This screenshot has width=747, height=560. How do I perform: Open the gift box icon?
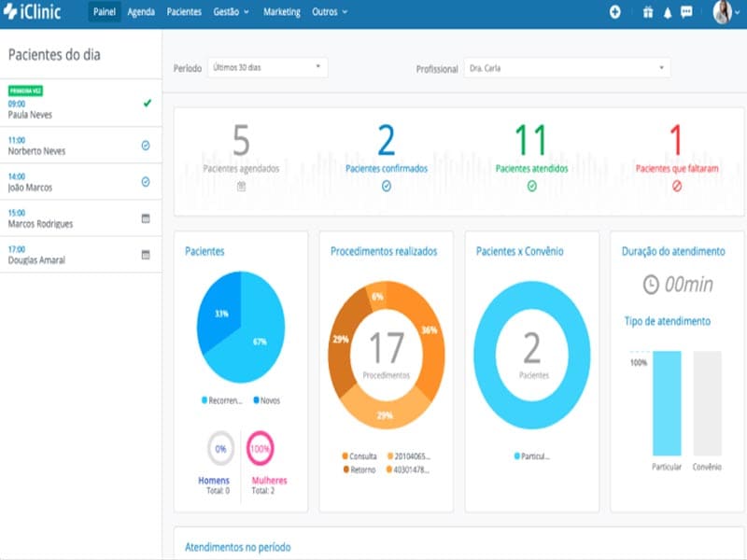coord(647,12)
